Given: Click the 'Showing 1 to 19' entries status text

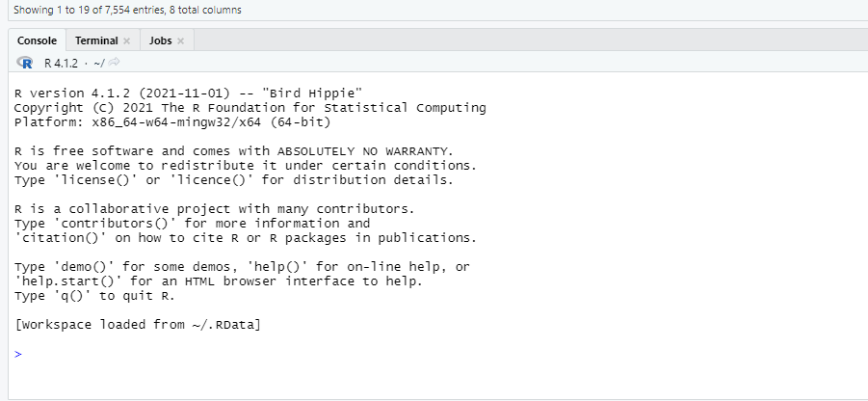Looking at the screenshot, I should 128,10.
